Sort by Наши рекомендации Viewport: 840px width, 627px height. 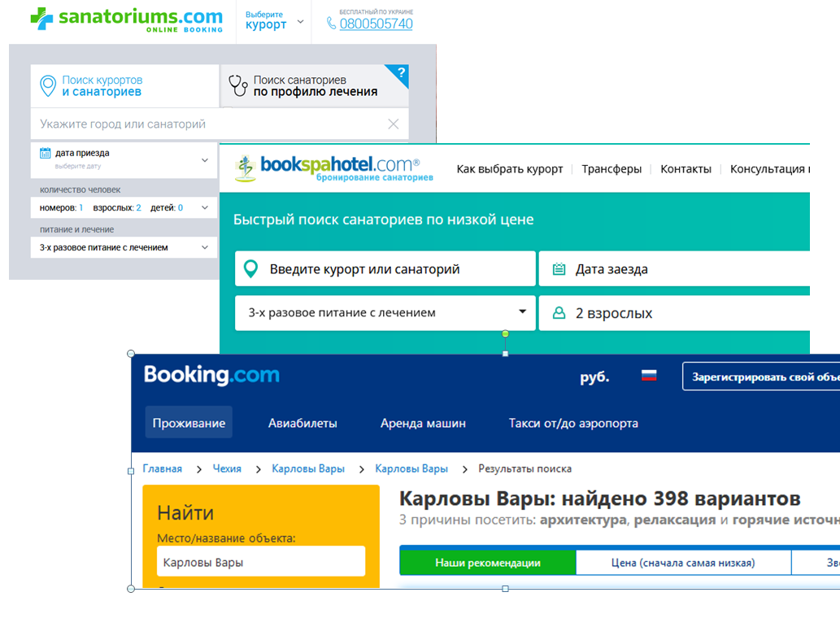click(488, 563)
